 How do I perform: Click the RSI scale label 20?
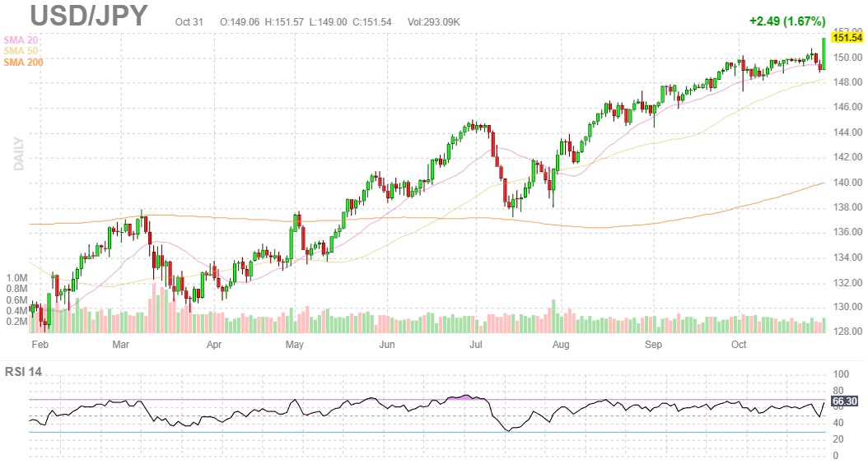click(838, 439)
